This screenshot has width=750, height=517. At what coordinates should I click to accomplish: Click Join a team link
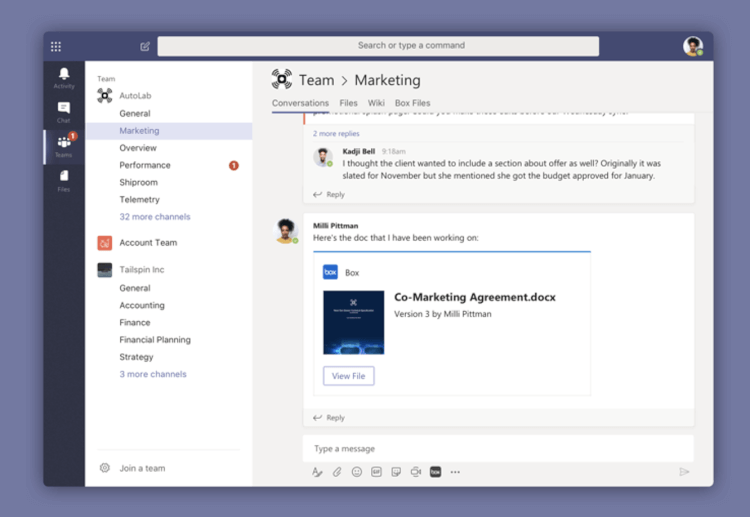click(142, 468)
